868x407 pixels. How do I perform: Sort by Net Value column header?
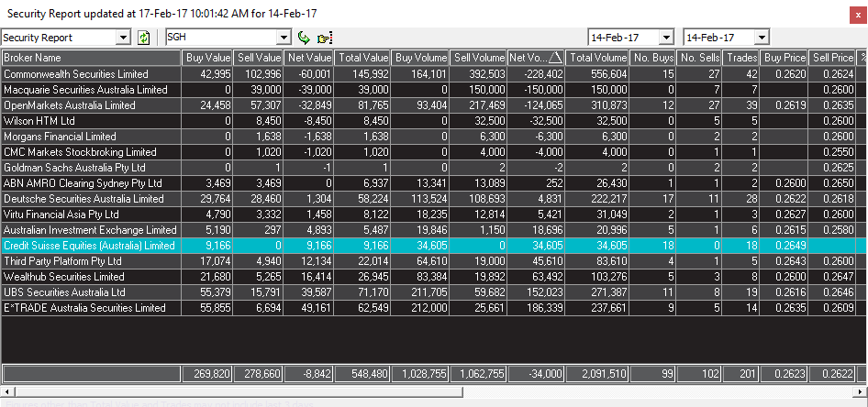309,58
